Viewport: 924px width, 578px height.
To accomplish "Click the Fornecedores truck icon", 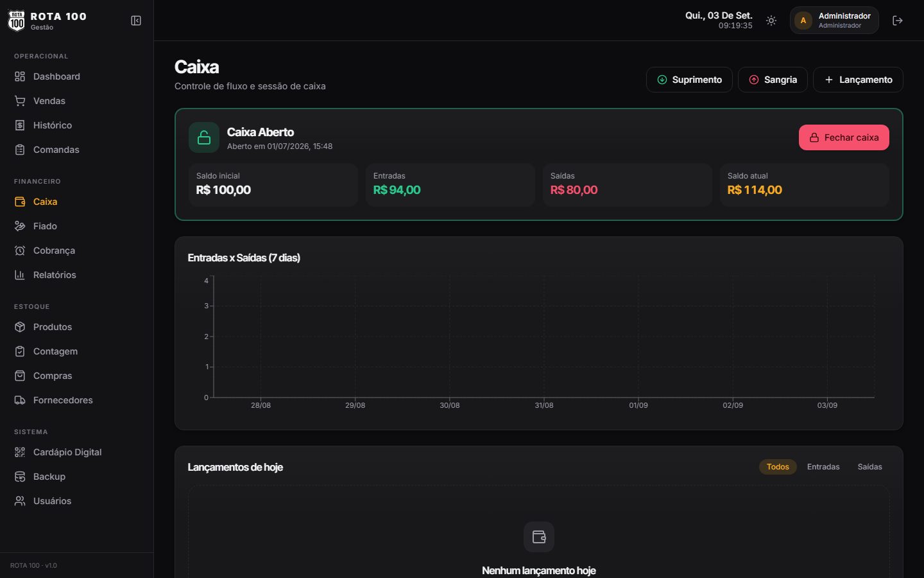I will (x=20, y=400).
